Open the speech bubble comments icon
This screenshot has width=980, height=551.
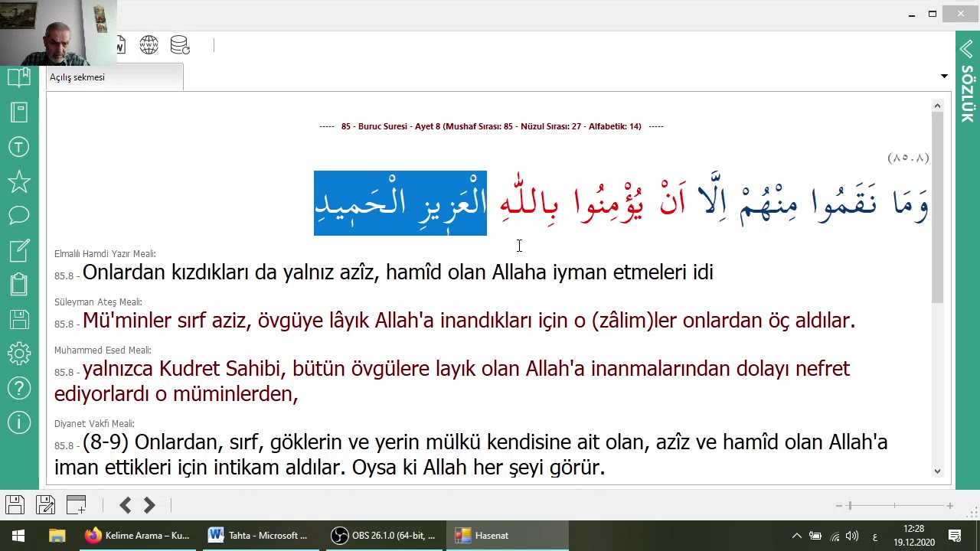point(18,216)
